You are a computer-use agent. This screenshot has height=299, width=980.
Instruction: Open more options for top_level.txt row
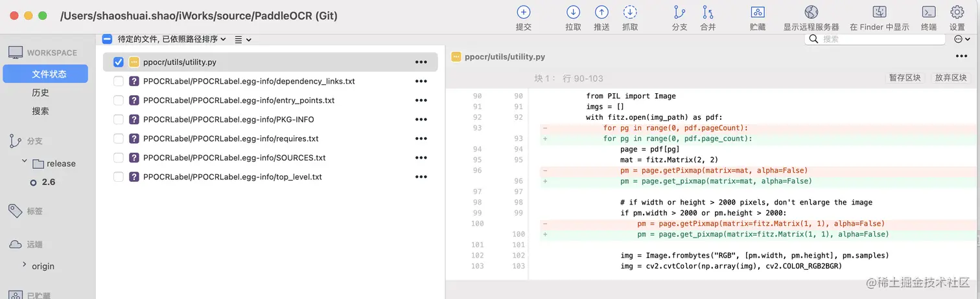click(421, 177)
